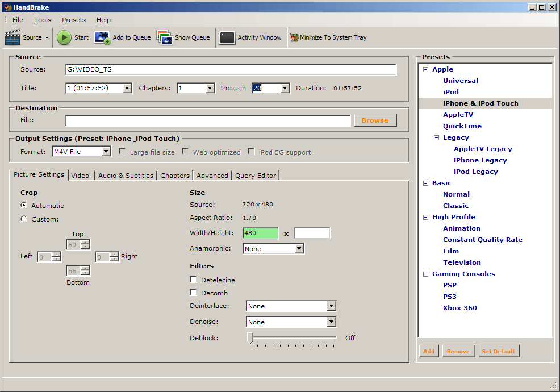Toggle the Large file size checkbox
Screen dimensions: 560x392
click(123, 152)
